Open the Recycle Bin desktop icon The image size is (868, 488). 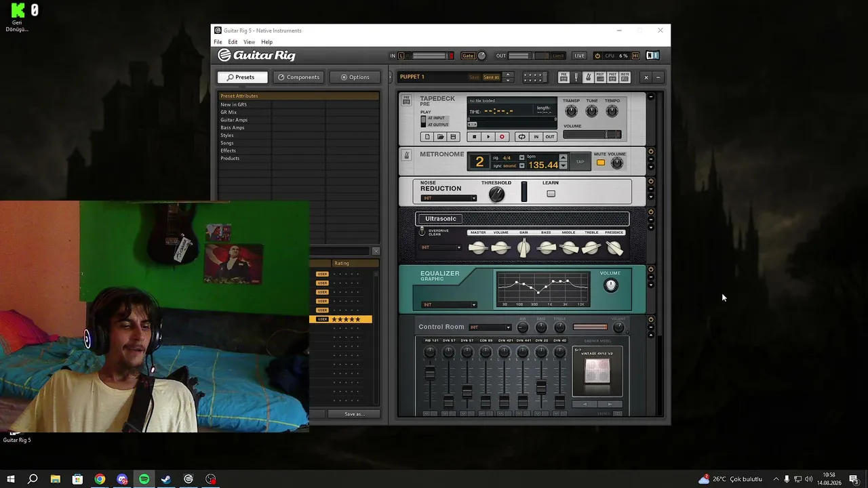pyautogui.click(x=17, y=18)
